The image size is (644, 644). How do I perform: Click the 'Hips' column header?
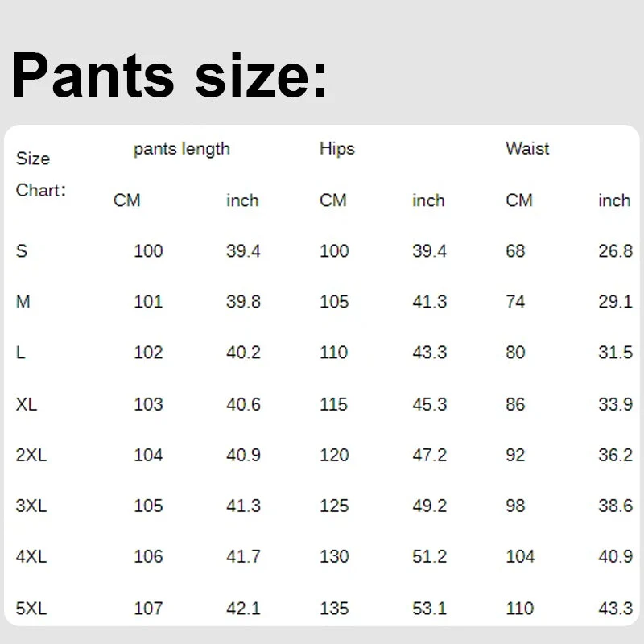(x=336, y=149)
